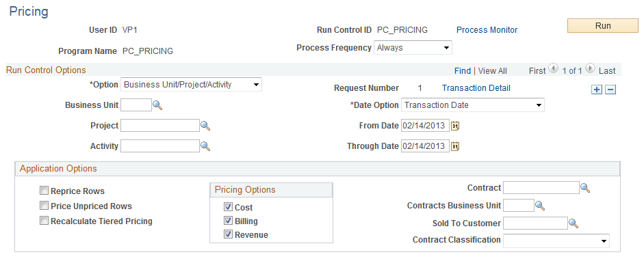The image size is (644, 259).
Task: Click the Through Date field
Action: pos(425,146)
